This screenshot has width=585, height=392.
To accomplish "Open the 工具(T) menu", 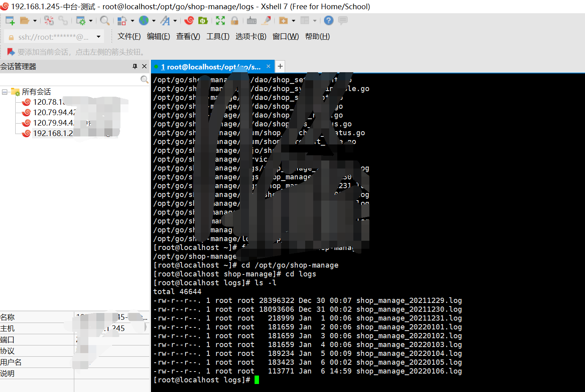I will tap(218, 37).
